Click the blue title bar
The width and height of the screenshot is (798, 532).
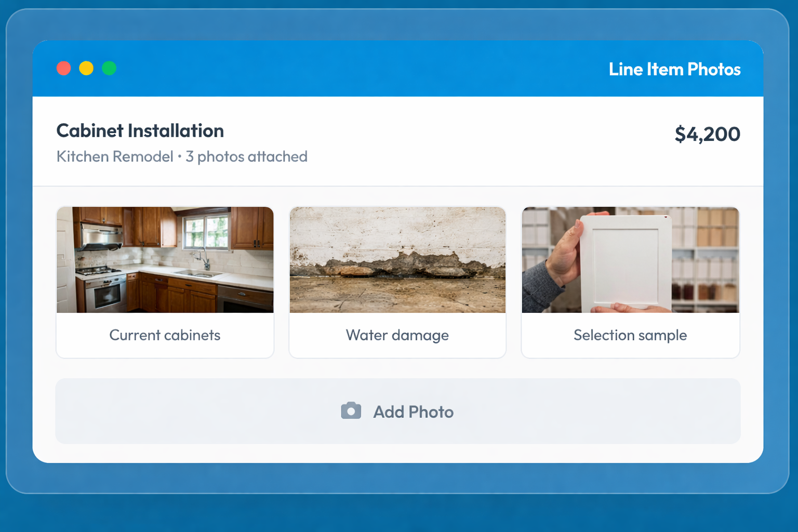[x=364, y=68]
